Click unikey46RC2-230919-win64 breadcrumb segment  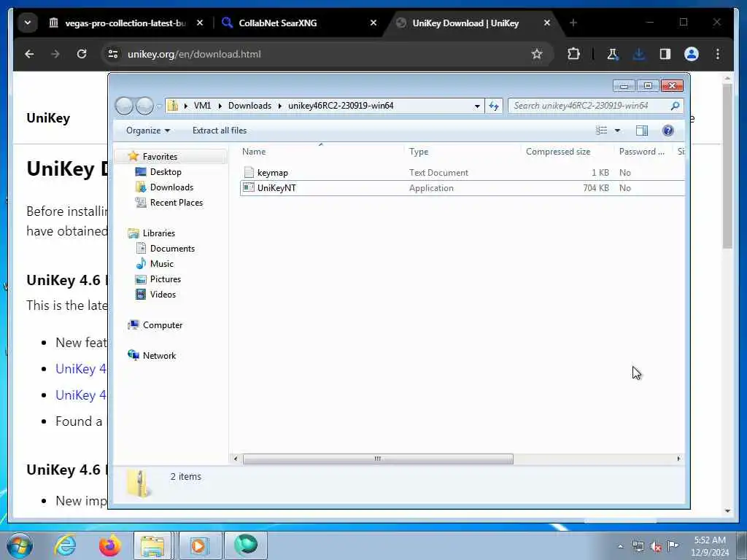tap(341, 106)
